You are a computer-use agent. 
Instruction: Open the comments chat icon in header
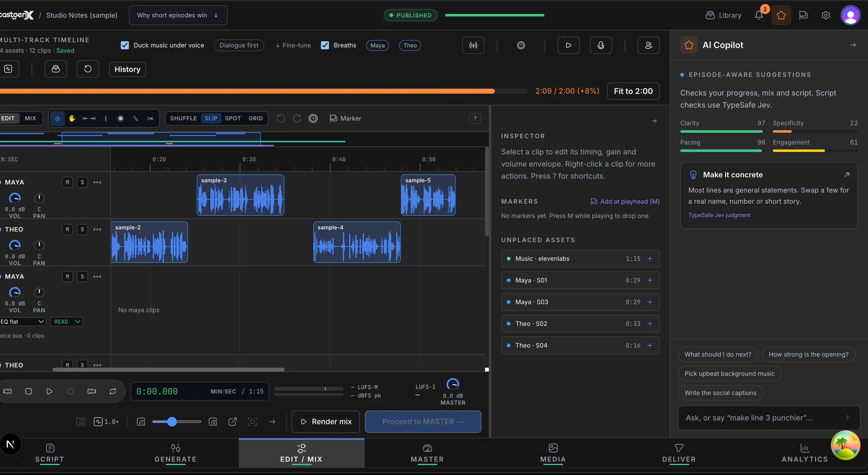click(x=803, y=15)
